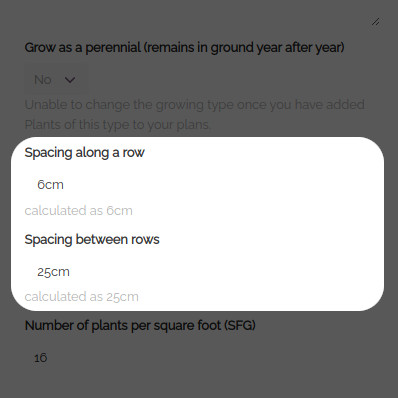Click the 'calculated as 25cm' hint text
This screenshot has width=398, height=398.
click(x=82, y=297)
